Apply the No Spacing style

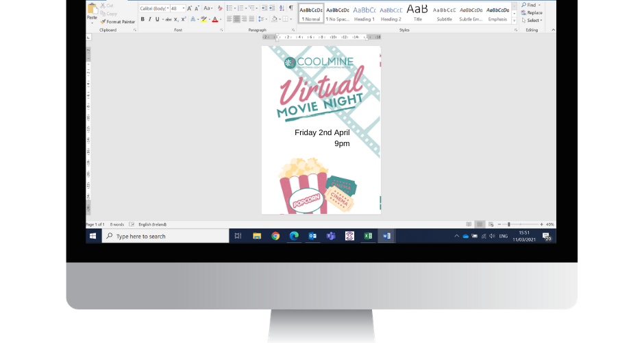pyautogui.click(x=338, y=13)
